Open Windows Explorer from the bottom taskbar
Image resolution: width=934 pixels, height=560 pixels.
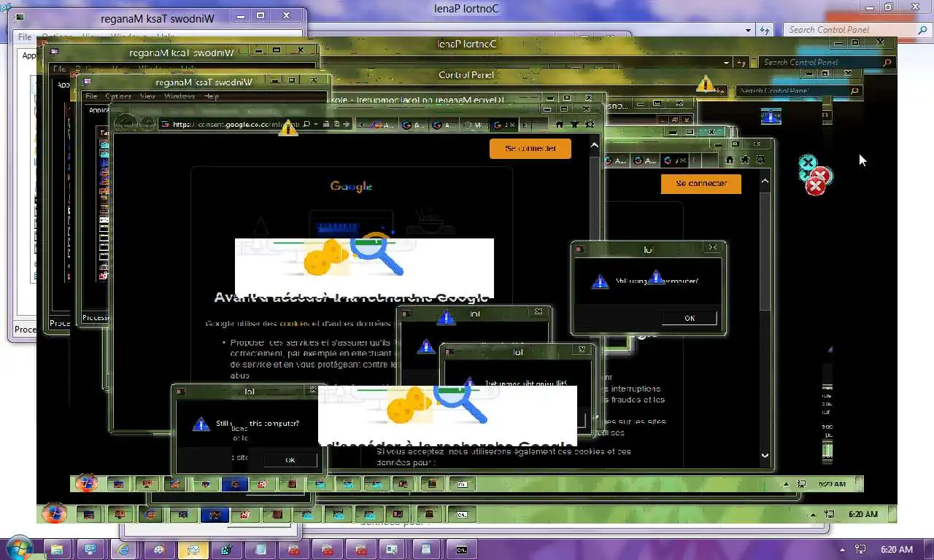tap(56, 549)
